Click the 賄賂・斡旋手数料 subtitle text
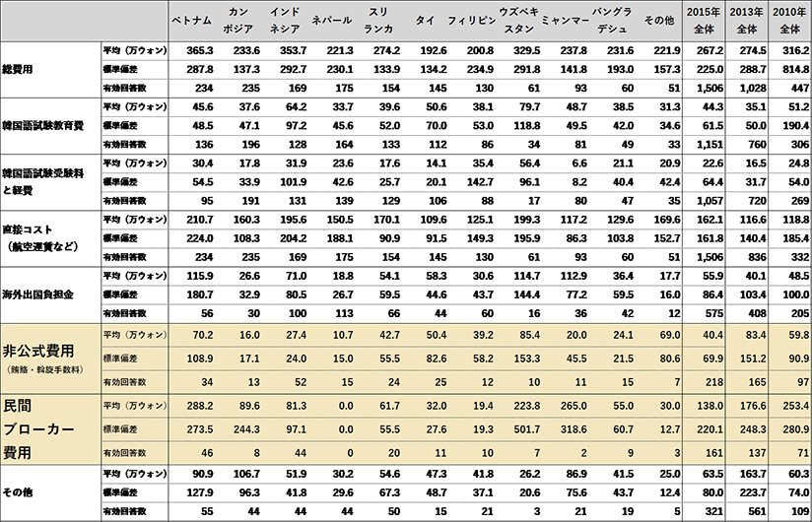The height and width of the screenshot is (522, 812). (43, 370)
